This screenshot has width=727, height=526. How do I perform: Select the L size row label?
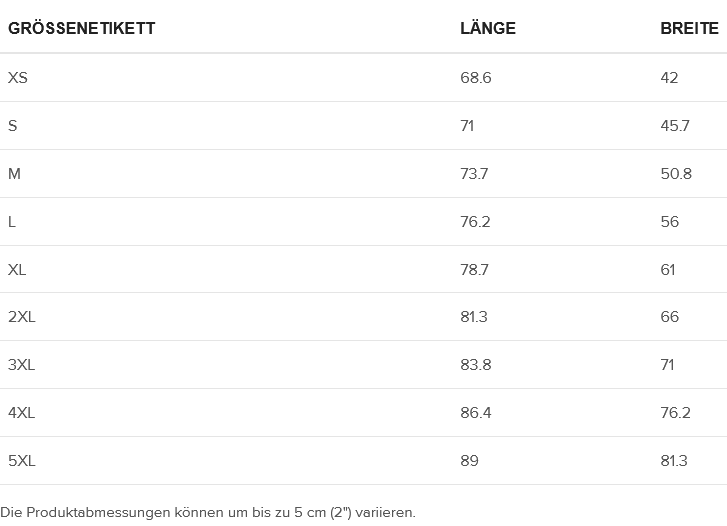point(12,222)
